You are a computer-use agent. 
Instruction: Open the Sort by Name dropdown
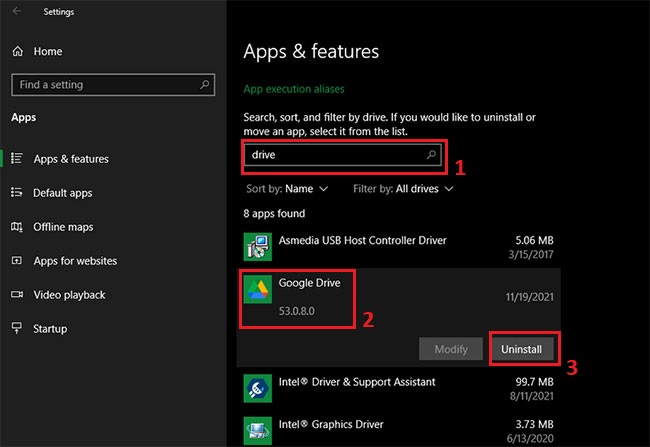click(298, 188)
